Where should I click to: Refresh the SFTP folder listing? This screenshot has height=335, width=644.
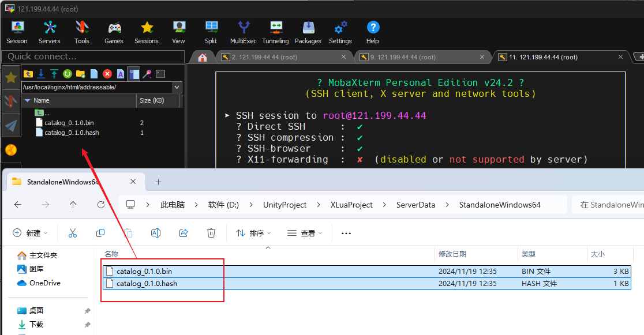tap(68, 74)
